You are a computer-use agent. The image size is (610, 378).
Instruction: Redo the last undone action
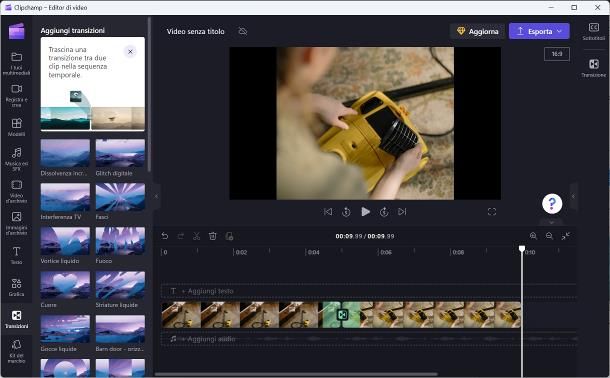pos(181,236)
